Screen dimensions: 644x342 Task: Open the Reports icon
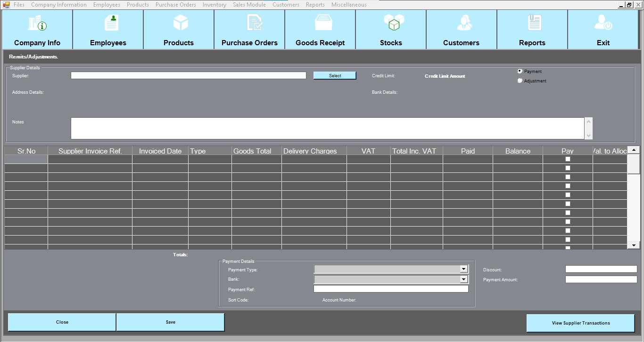[535, 23]
